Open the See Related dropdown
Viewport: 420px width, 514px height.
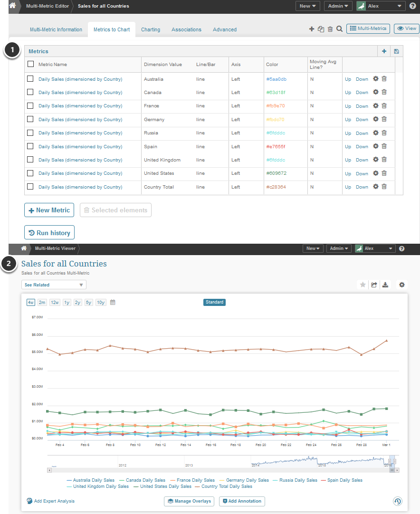[x=54, y=285]
